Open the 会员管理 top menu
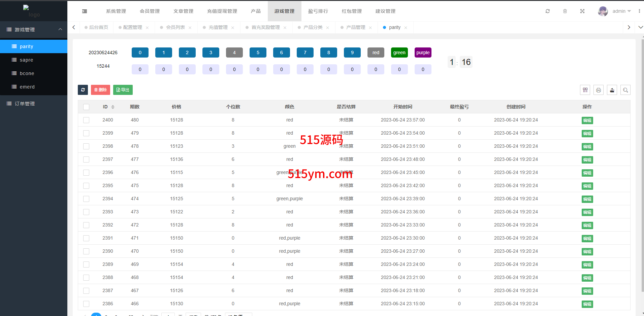The height and width of the screenshot is (316, 644). tap(150, 11)
